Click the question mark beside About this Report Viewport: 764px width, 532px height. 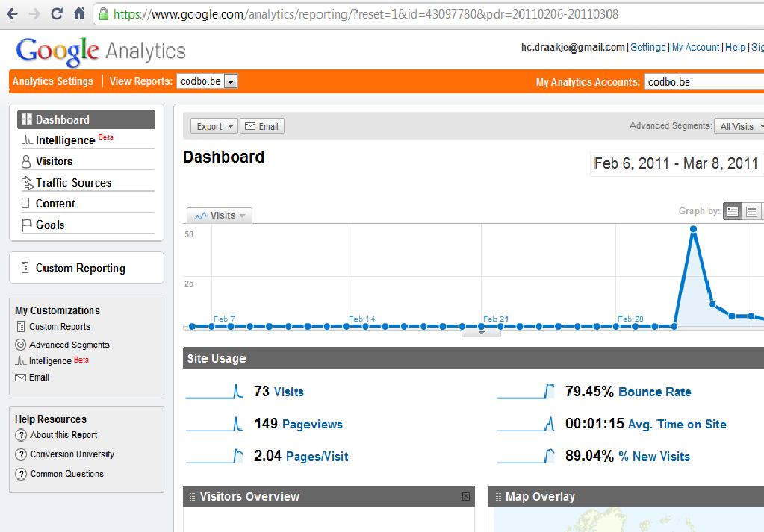click(x=20, y=435)
